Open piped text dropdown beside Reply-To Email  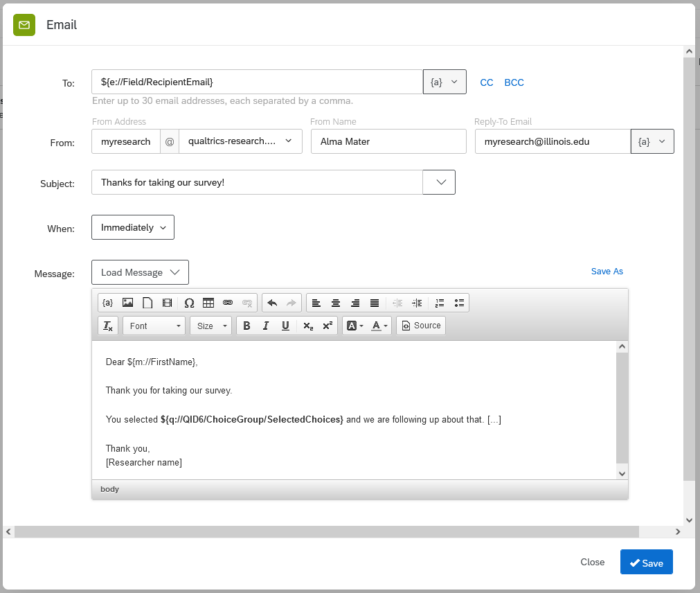(652, 141)
